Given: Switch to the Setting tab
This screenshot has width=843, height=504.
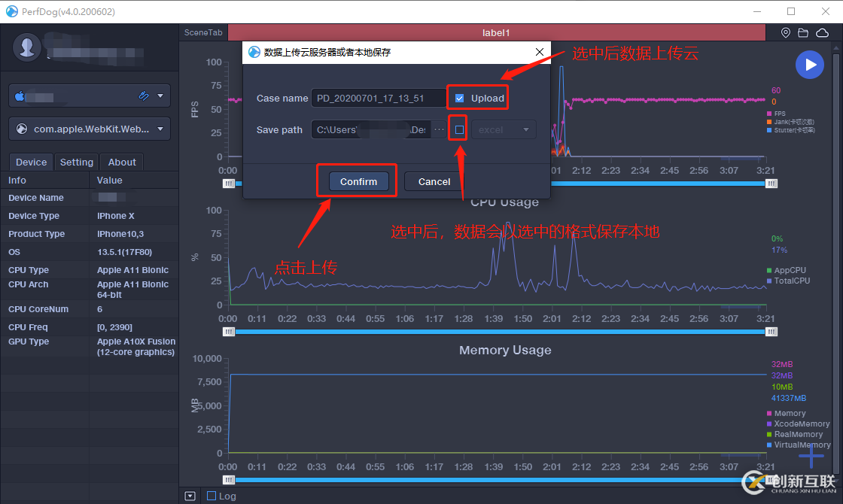Looking at the screenshot, I should point(76,162).
